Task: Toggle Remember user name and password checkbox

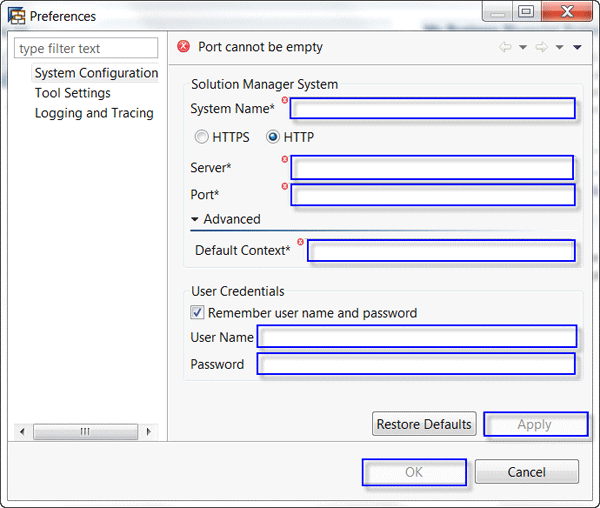Action: point(197,313)
